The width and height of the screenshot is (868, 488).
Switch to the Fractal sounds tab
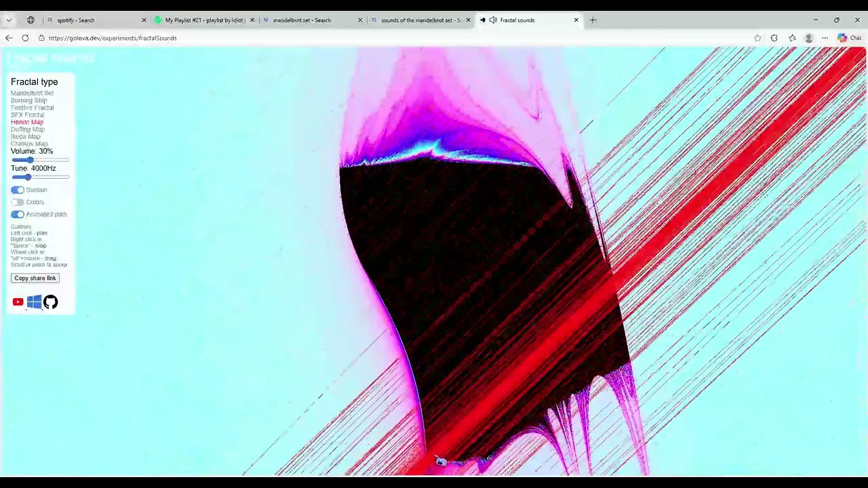click(529, 20)
